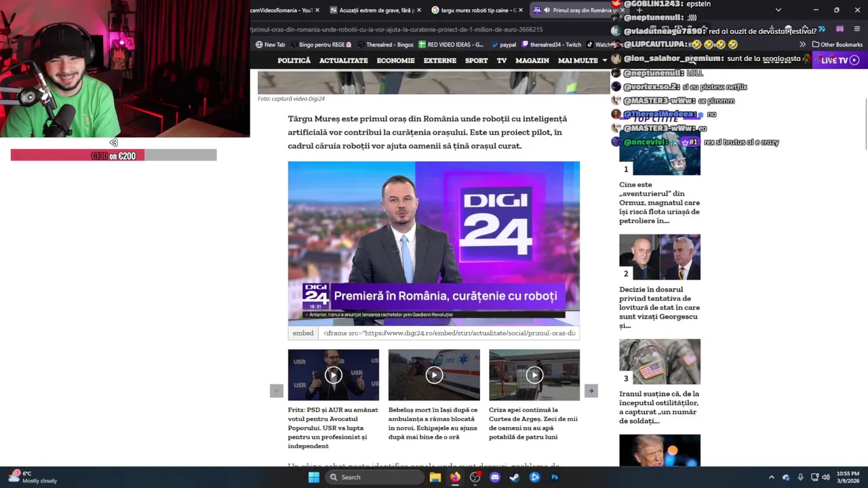Open the TV menu section
The image size is (868, 488).
pyautogui.click(x=502, y=60)
